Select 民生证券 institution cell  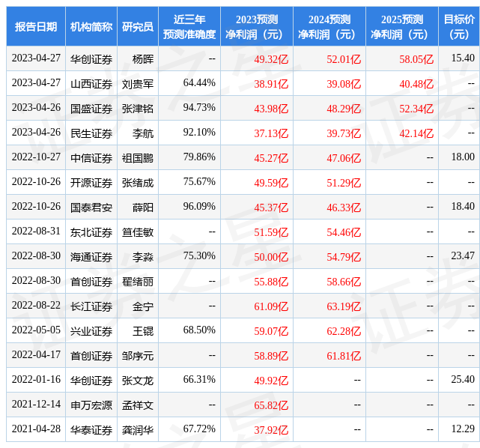pyautogui.click(x=91, y=133)
